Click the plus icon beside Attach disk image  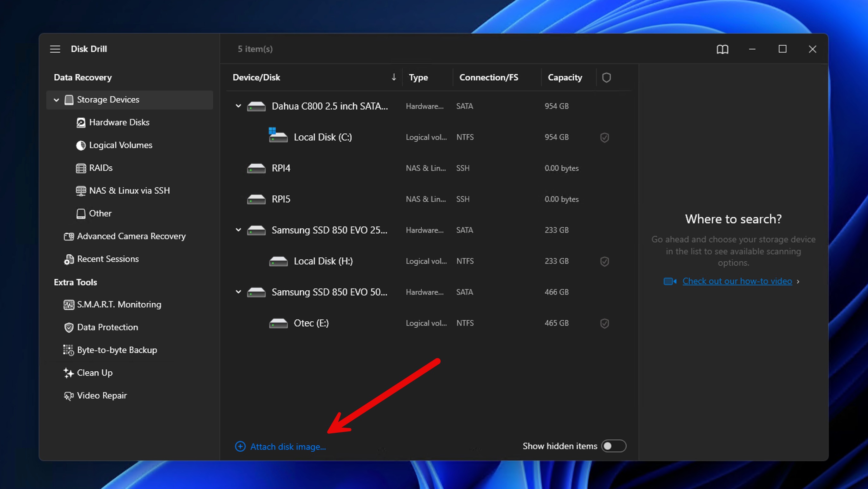click(x=240, y=447)
